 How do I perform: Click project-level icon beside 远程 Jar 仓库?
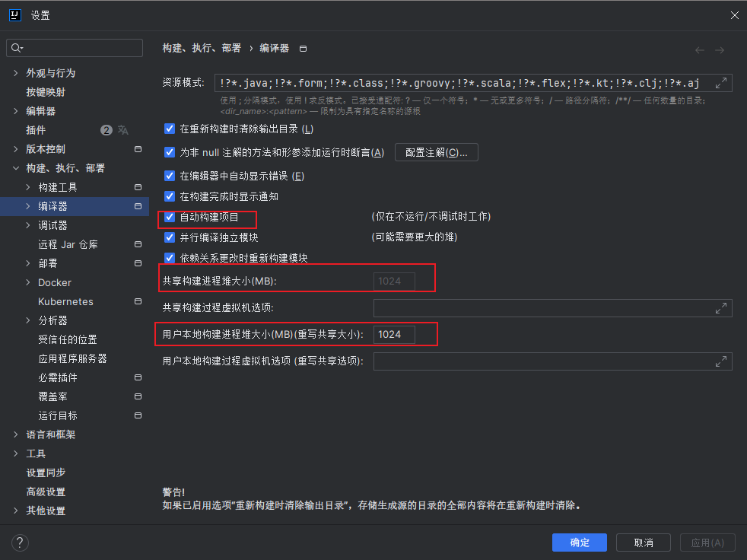[x=138, y=244]
